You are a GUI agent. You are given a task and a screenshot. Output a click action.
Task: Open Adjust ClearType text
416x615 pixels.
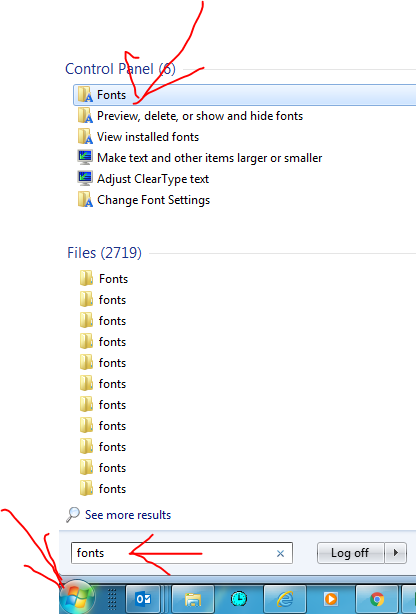tap(153, 179)
